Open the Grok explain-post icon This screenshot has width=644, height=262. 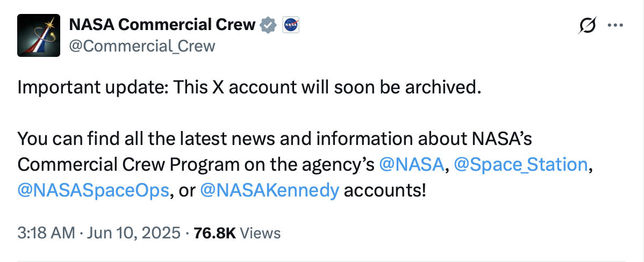[x=588, y=26]
